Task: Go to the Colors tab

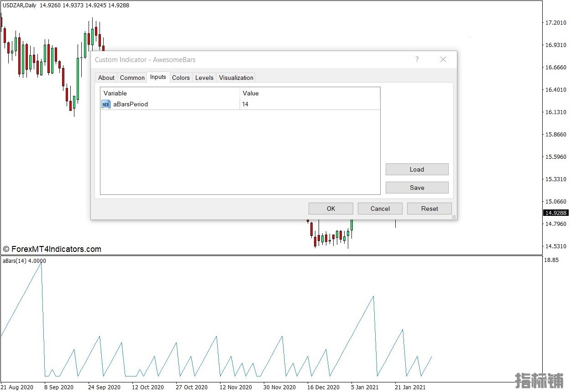Action: click(x=181, y=78)
